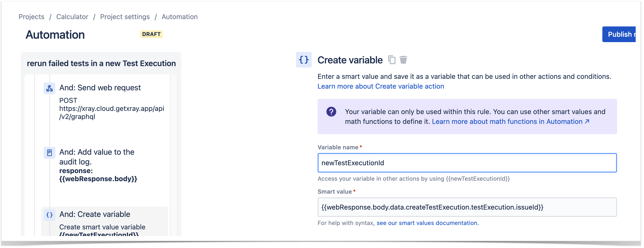The height and width of the screenshot is (248, 644).
Task: Click the Automation breadcrumb link
Action: (x=180, y=17)
